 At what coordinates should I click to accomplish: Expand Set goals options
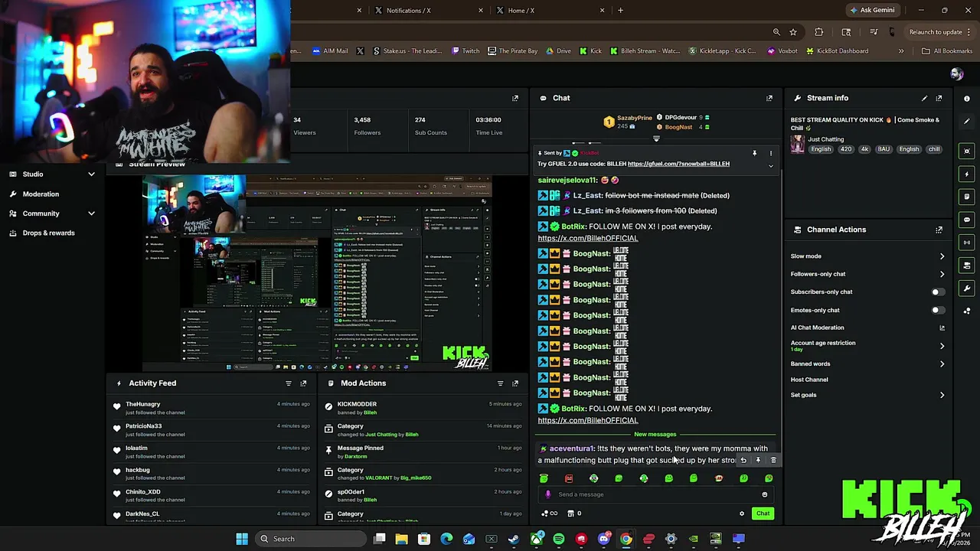pyautogui.click(x=942, y=395)
